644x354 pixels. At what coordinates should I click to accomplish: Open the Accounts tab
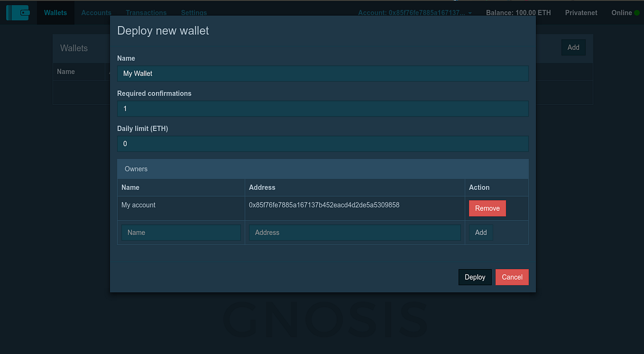pyautogui.click(x=96, y=12)
